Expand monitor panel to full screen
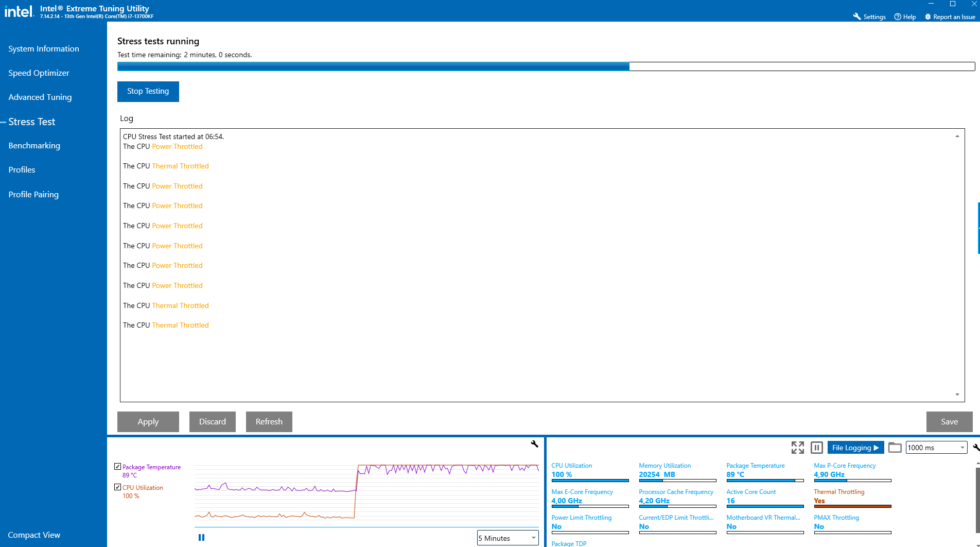 [797, 448]
